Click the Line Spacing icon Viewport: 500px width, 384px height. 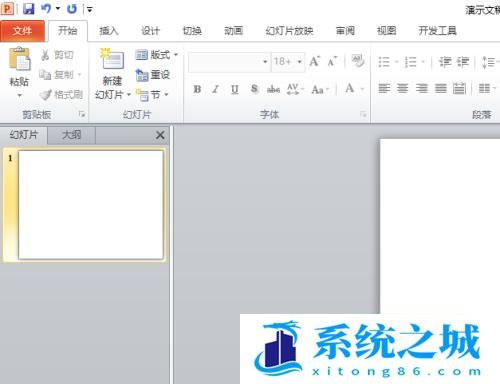(x=488, y=62)
